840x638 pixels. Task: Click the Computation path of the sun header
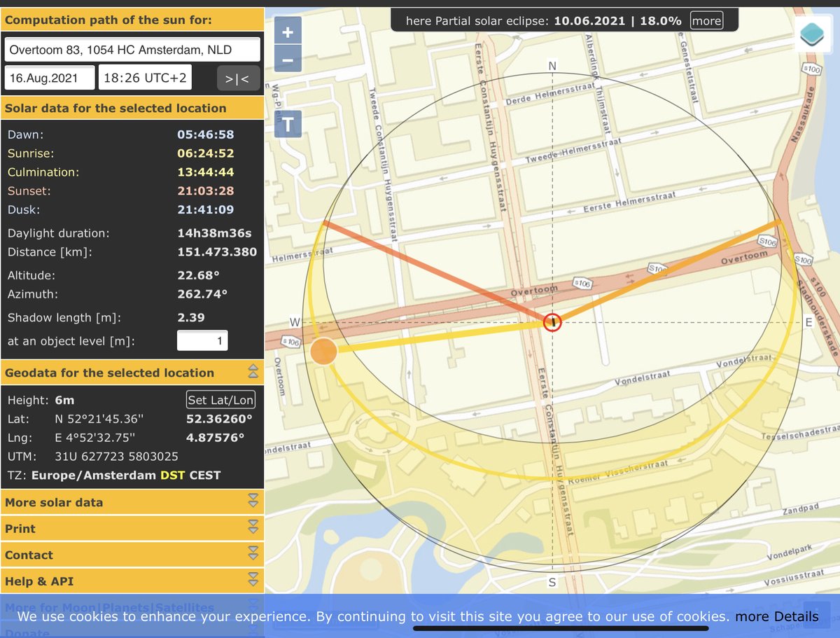tap(132, 20)
